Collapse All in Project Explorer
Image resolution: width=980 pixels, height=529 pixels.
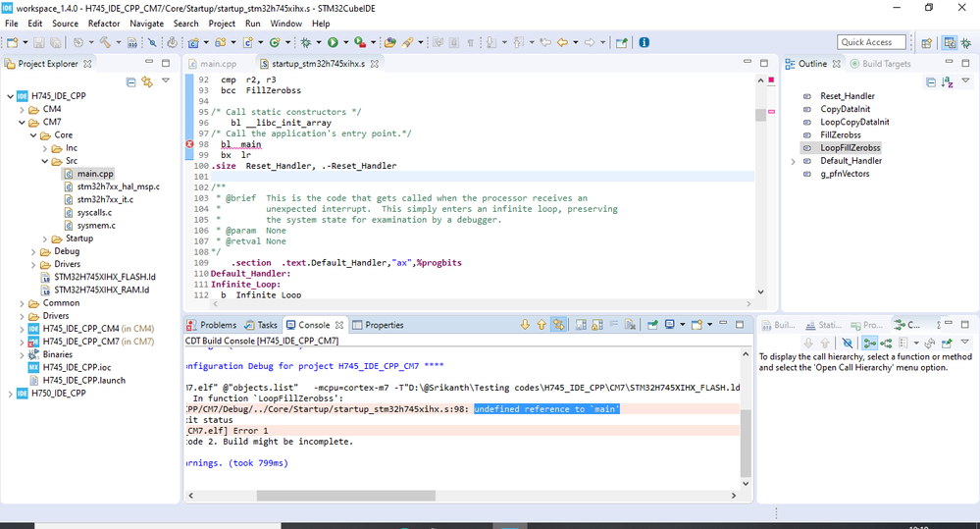(x=130, y=81)
